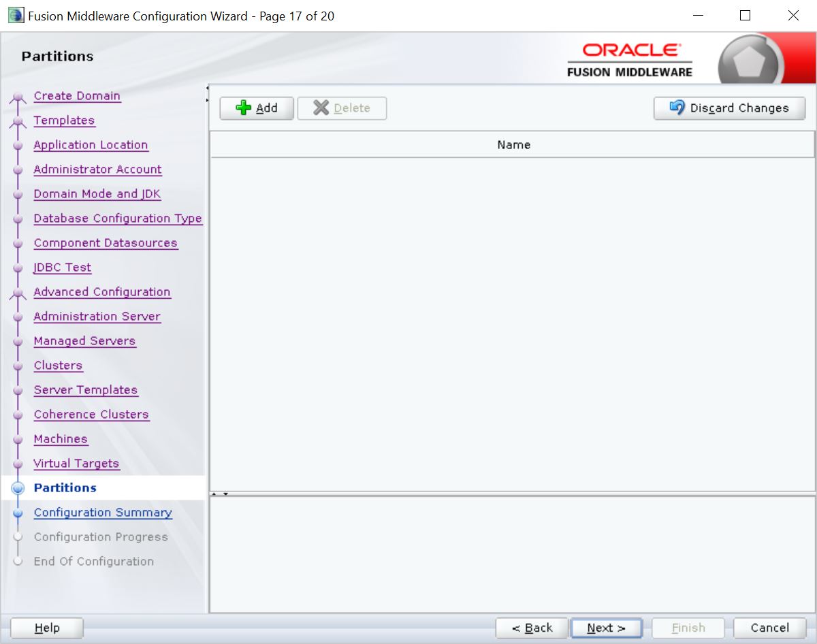Jump to the Managed Servers step
The width and height of the screenshot is (817, 644).
coord(84,341)
